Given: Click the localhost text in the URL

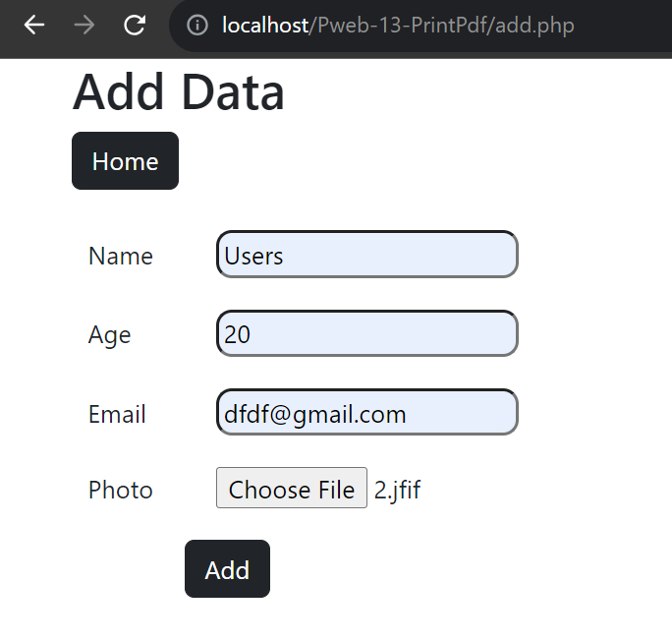Looking at the screenshot, I should [x=265, y=25].
